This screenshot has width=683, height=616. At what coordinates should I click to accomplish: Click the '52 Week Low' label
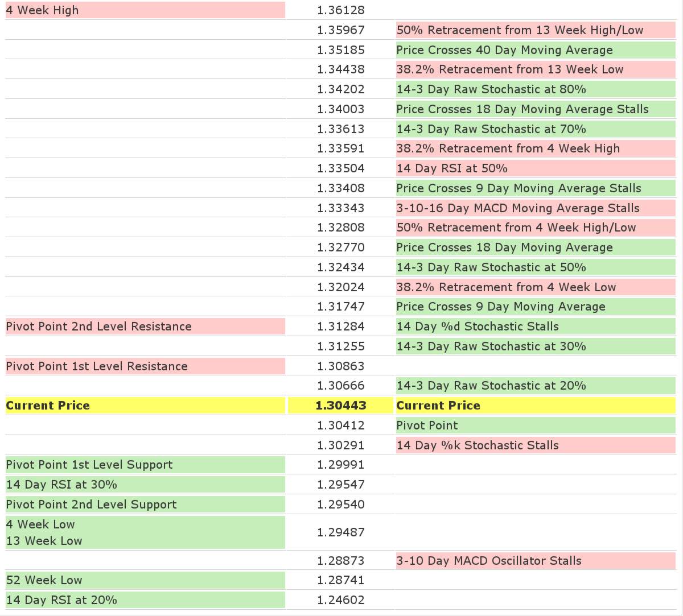click(x=44, y=580)
